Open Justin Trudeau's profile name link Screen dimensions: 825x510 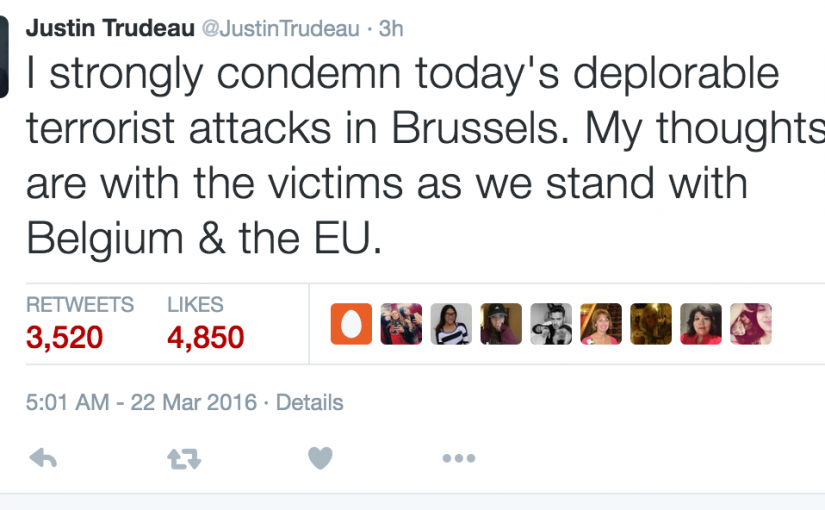pos(108,28)
